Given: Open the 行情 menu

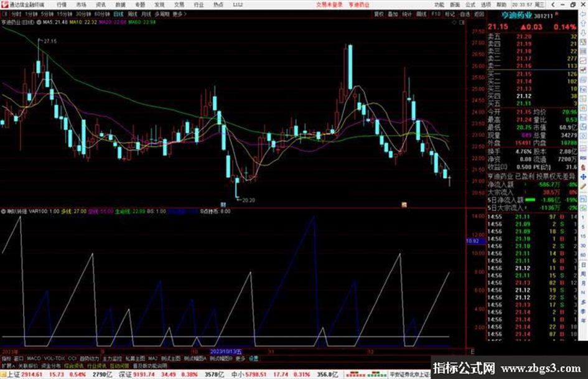Looking at the screenshot, I should 62,4.
